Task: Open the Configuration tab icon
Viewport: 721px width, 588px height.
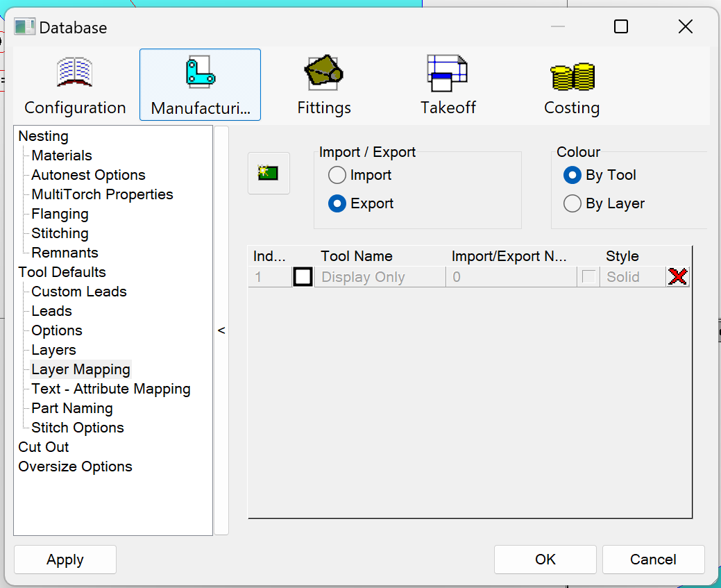Action: coord(75,73)
